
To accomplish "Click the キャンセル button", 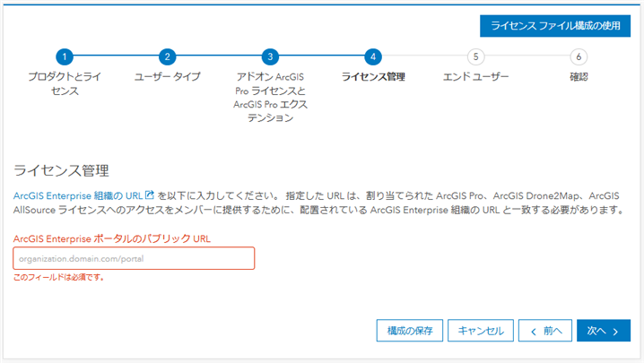I will coord(481,331).
